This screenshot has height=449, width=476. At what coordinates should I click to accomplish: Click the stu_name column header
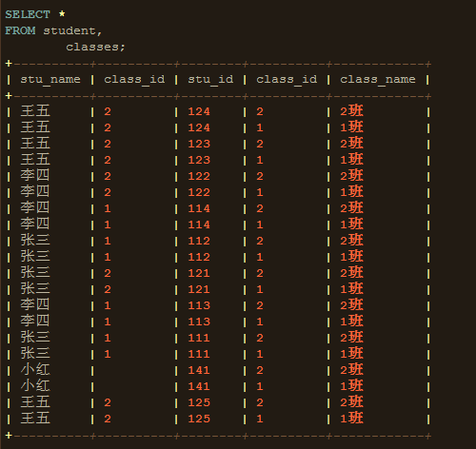click(50, 79)
